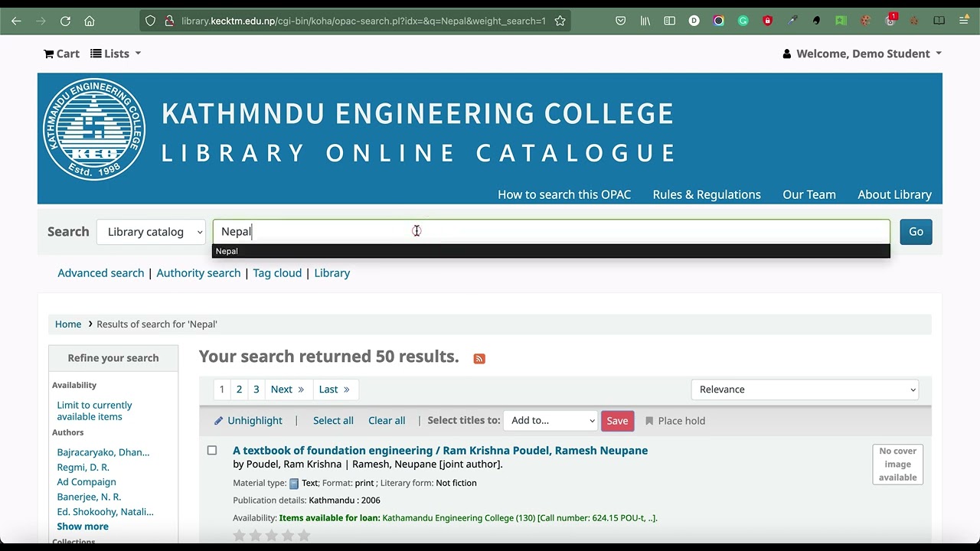Click Place hold
Viewport: 980px width, 551px height.
pos(675,421)
